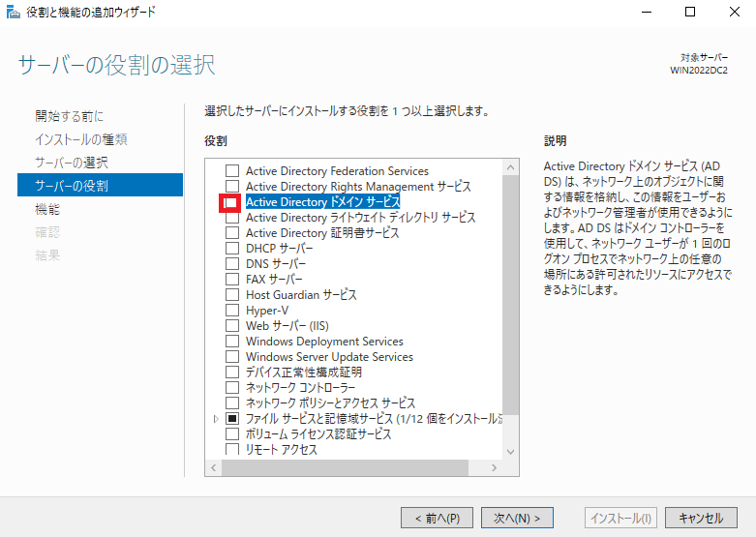Tick the Active Directory ドメイン サービス checkbox
This screenshot has width=756, height=537.
[x=232, y=201]
